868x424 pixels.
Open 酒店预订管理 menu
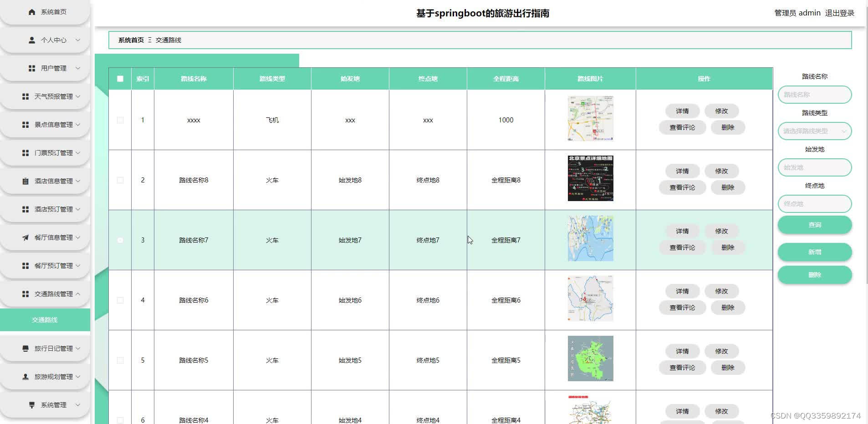(x=45, y=209)
